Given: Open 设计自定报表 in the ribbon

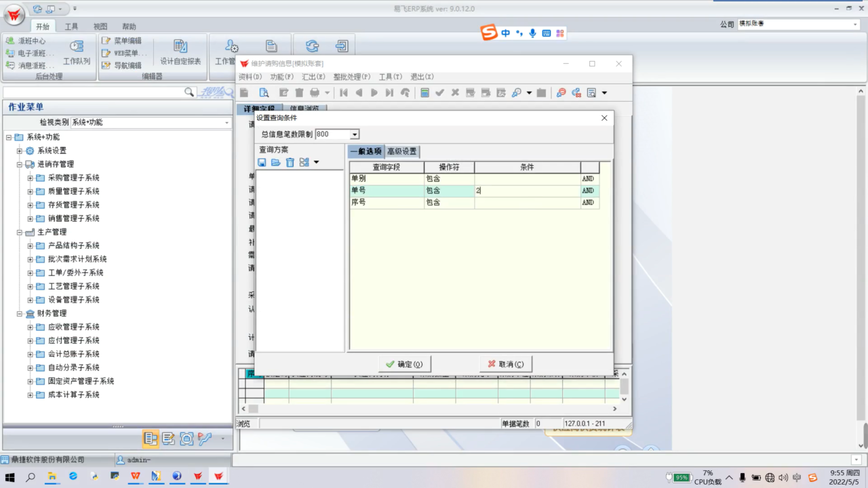Looking at the screenshot, I should click(180, 52).
